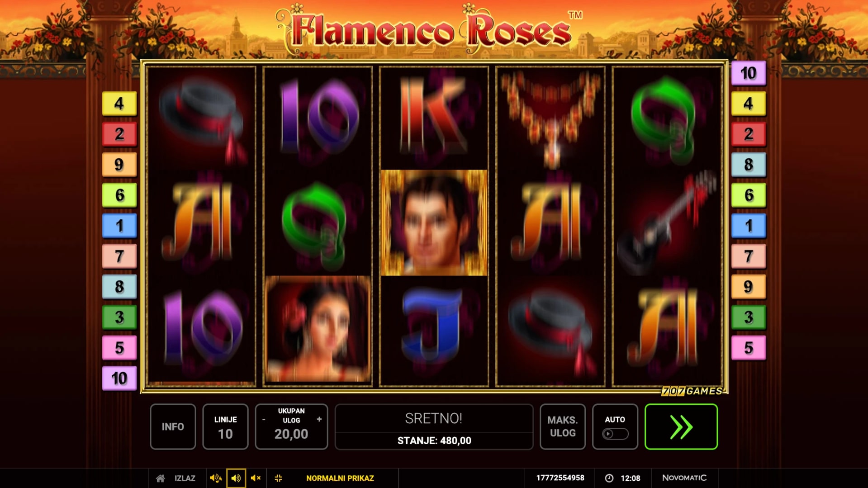868x488 pixels.
Task: Click the male dancer symbol on center reel
Action: pos(434,223)
